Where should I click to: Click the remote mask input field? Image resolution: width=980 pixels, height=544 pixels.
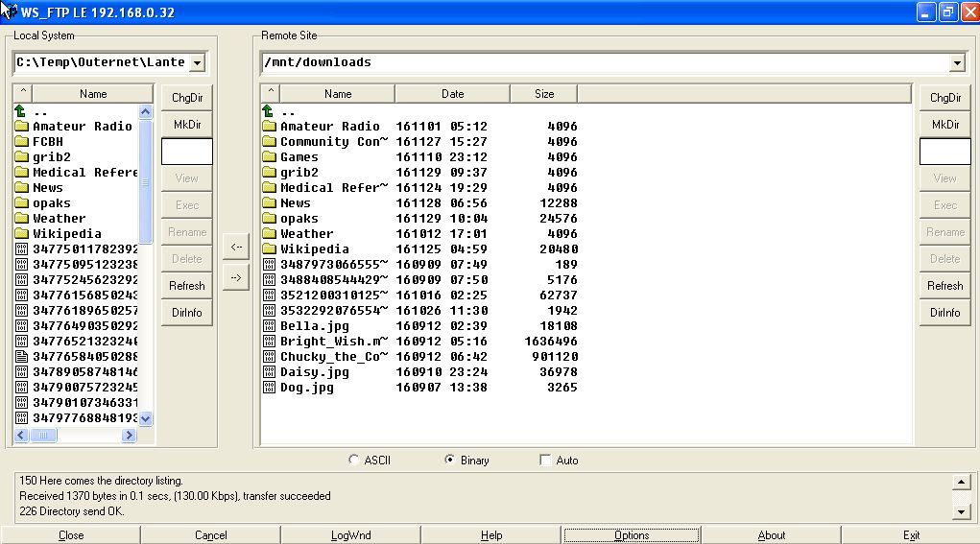944,152
